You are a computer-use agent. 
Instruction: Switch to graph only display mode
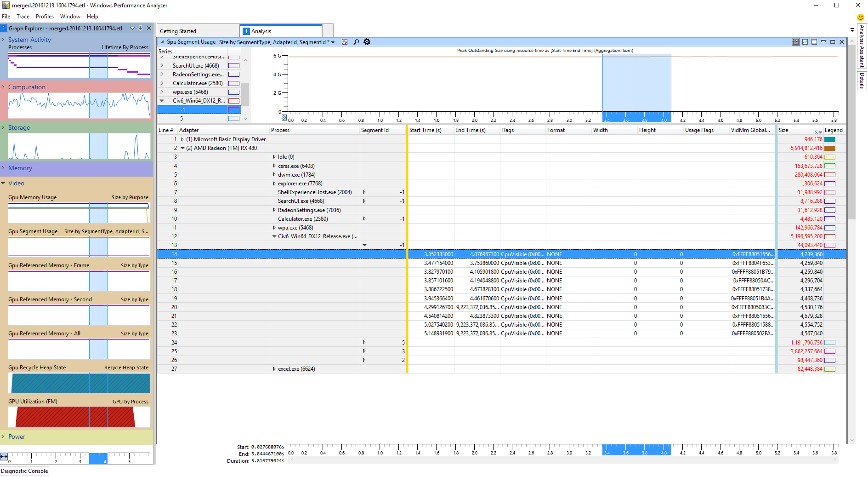pos(805,42)
